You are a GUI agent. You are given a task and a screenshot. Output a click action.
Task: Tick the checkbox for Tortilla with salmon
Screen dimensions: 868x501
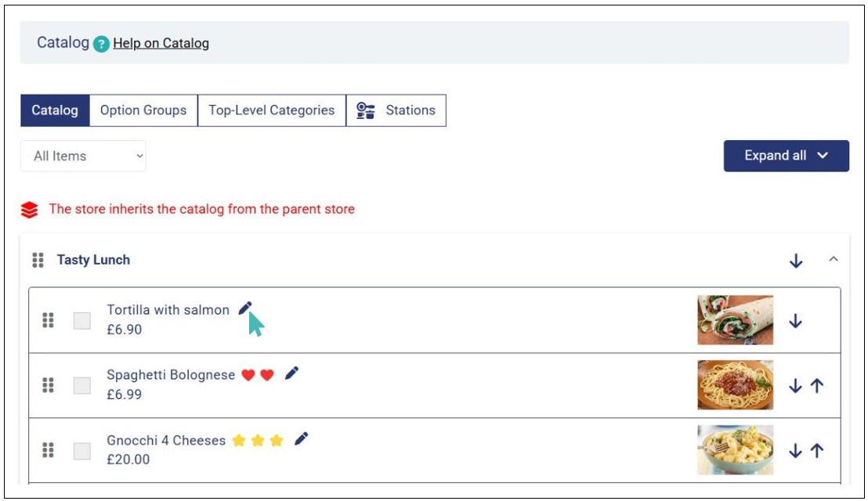(x=82, y=321)
